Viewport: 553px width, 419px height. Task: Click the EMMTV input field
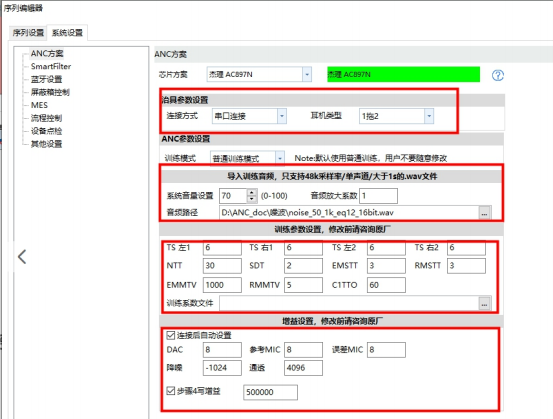tap(222, 285)
